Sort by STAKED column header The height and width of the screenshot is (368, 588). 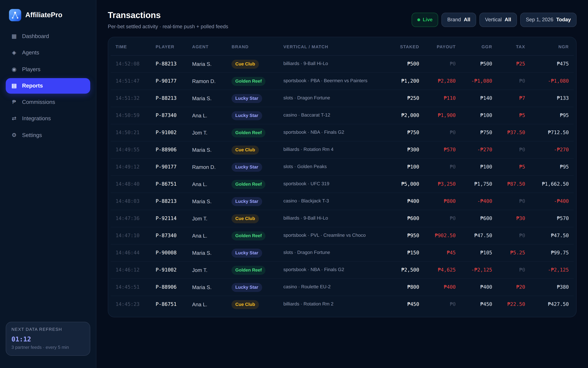[x=409, y=47]
